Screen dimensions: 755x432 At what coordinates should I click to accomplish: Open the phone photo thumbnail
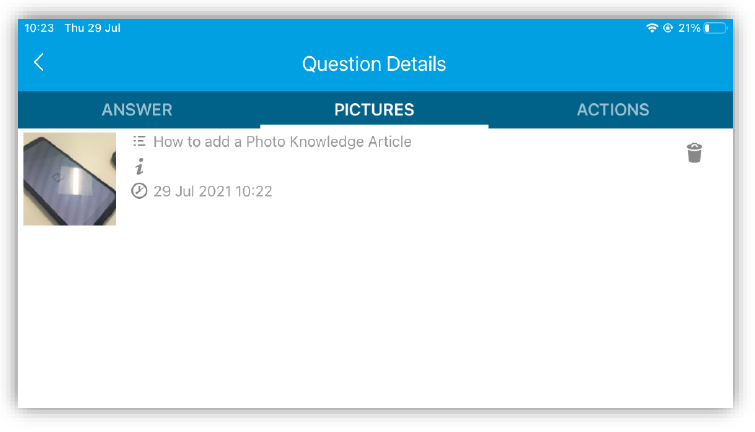(70, 179)
